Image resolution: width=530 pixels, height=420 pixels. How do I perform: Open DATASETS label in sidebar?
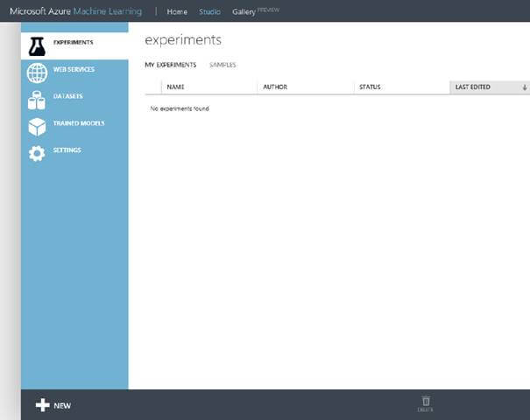click(67, 96)
